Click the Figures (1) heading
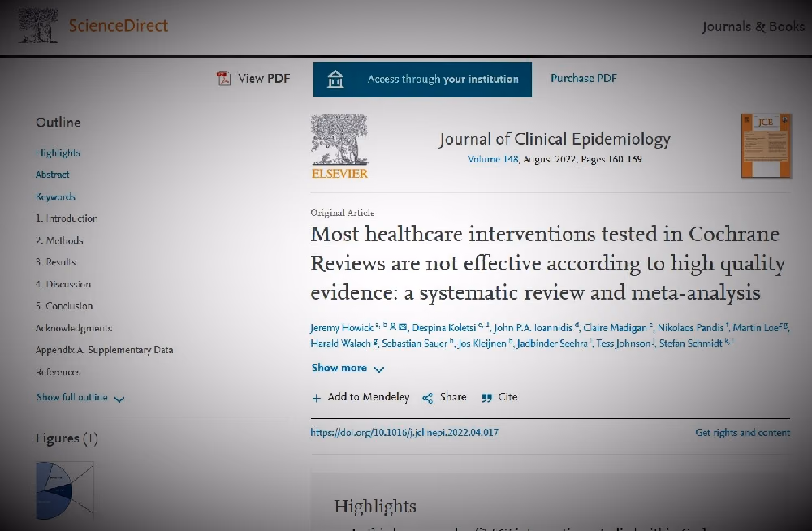The width and height of the screenshot is (812, 531). pos(67,438)
